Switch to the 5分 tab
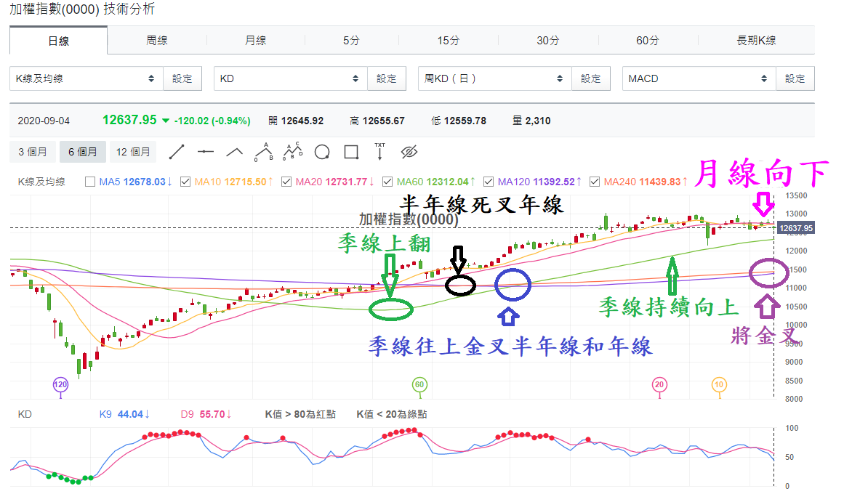Image resolution: width=868 pixels, height=494 pixels. 352,41
